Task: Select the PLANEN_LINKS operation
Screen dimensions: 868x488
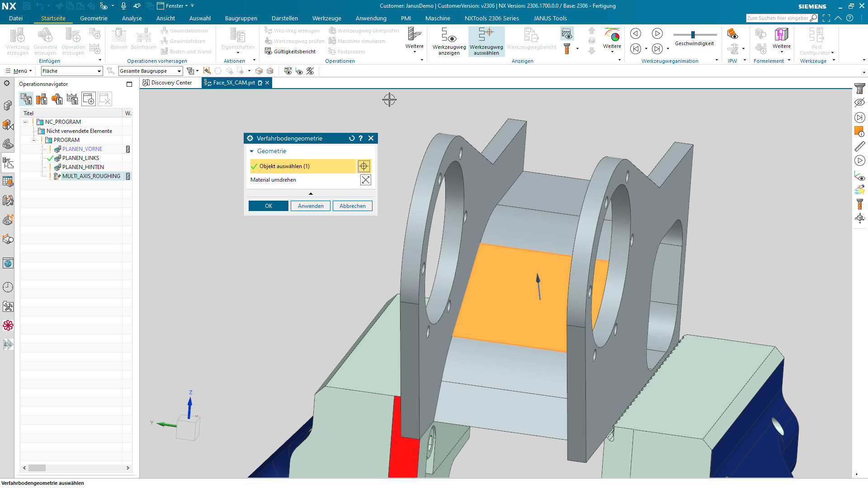Action: 80,158
